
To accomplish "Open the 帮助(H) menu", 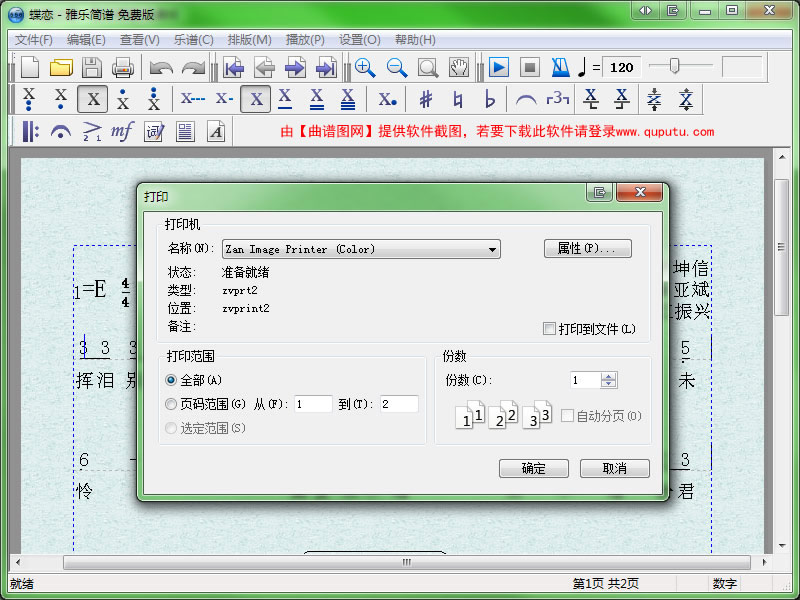I will point(415,40).
